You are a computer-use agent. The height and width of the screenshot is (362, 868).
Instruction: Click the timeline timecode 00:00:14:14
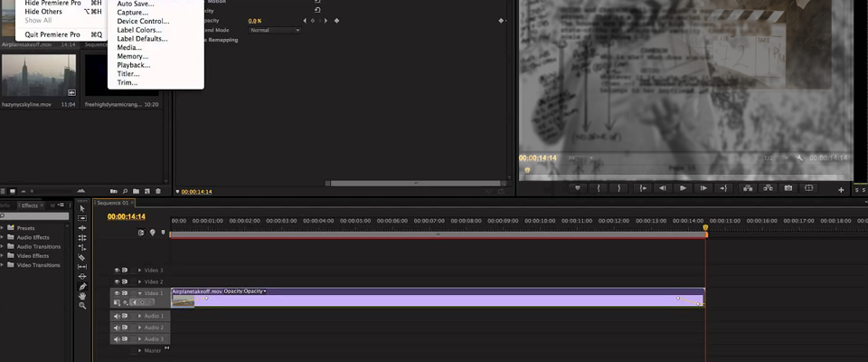click(x=127, y=217)
